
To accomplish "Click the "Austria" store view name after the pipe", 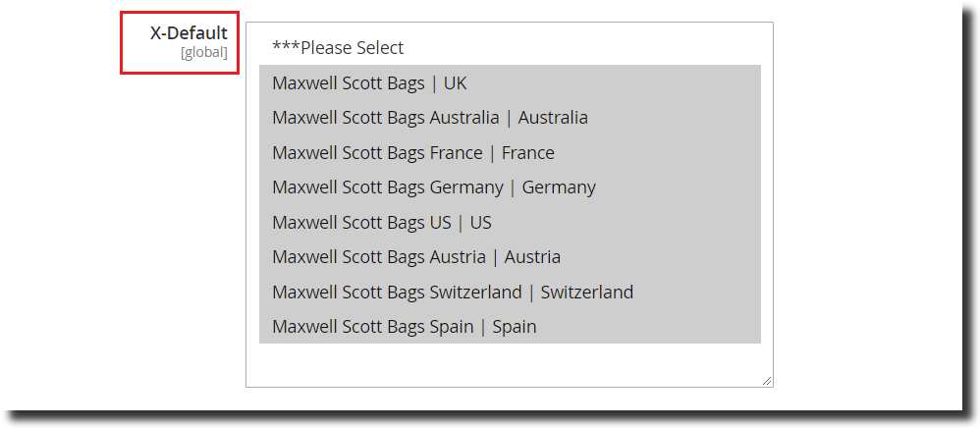I will pyautogui.click(x=532, y=257).
